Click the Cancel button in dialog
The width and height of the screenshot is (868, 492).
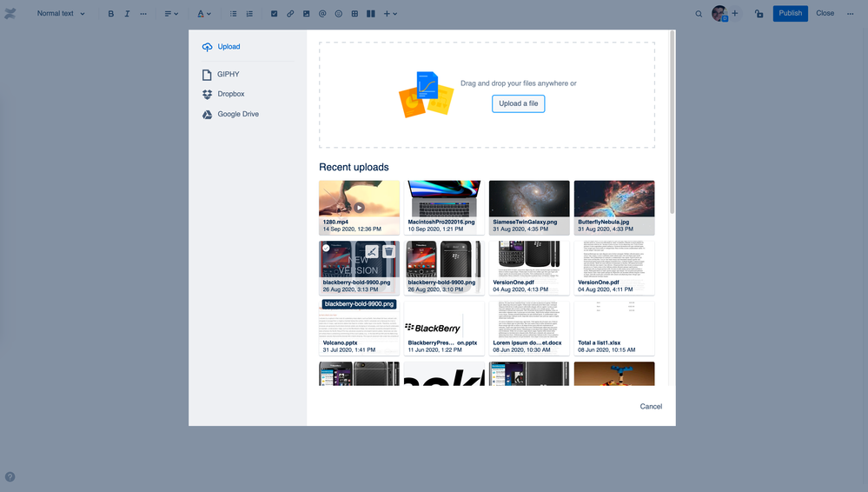tap(651, 406)
